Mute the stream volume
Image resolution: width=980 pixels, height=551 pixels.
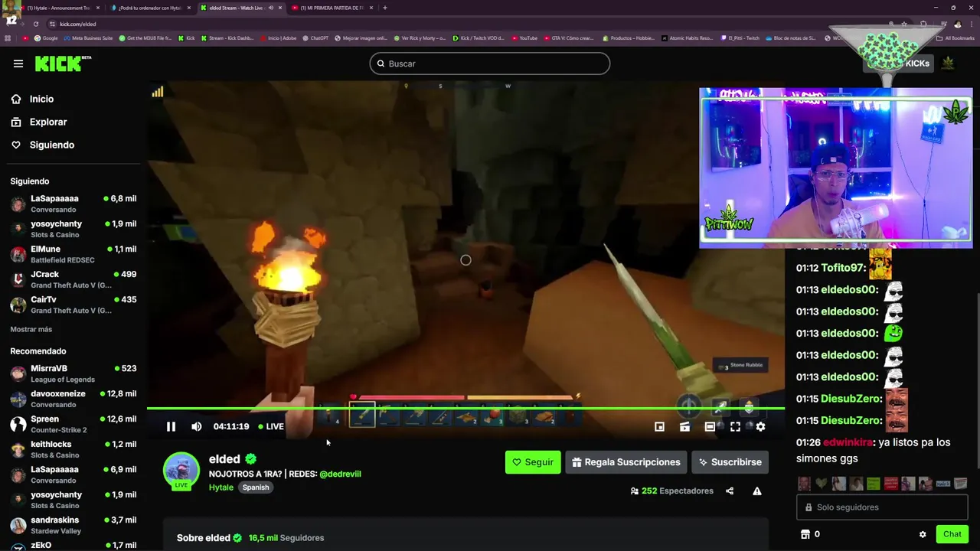[197, 426]
